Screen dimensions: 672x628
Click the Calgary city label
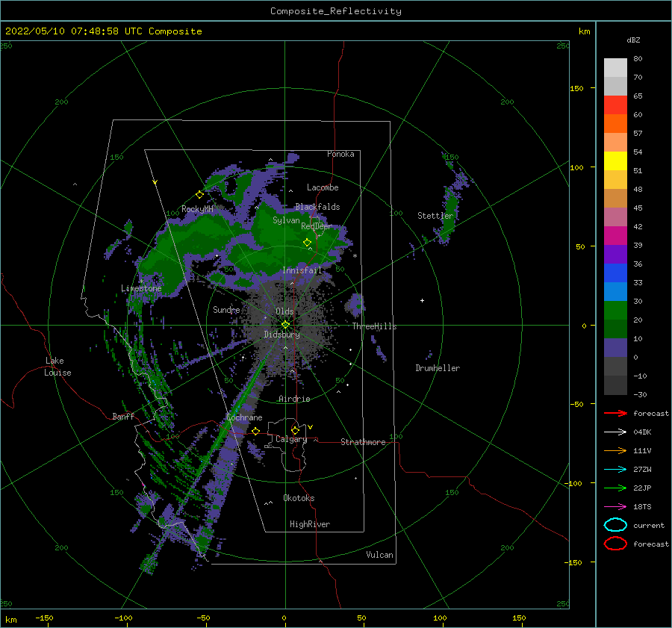tap(291, 439)
